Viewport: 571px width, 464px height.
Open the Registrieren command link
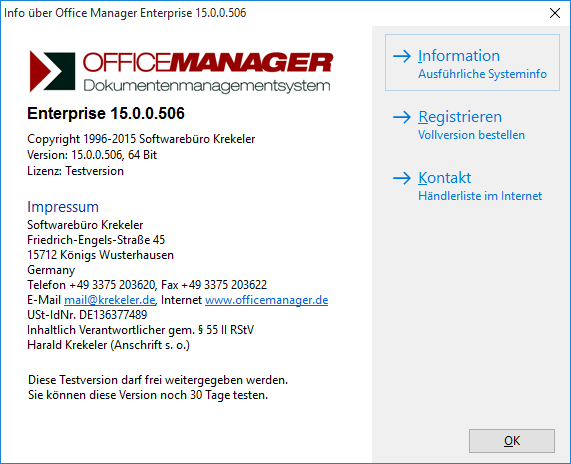pos(472,124)
